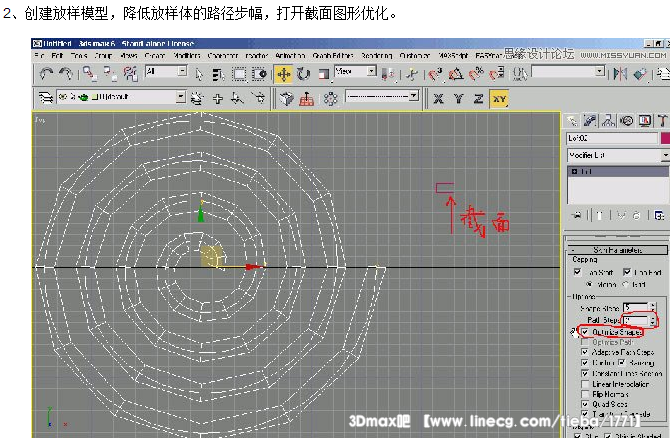
Task: Toggle the 3D Snaps magnet
Action: (435, 74)
